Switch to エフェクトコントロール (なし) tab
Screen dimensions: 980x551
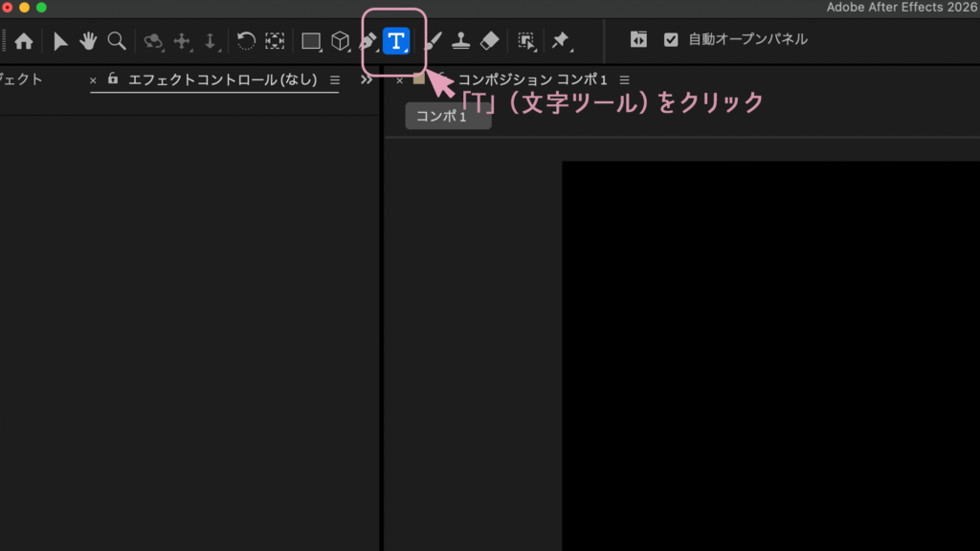tap(222, 80)
